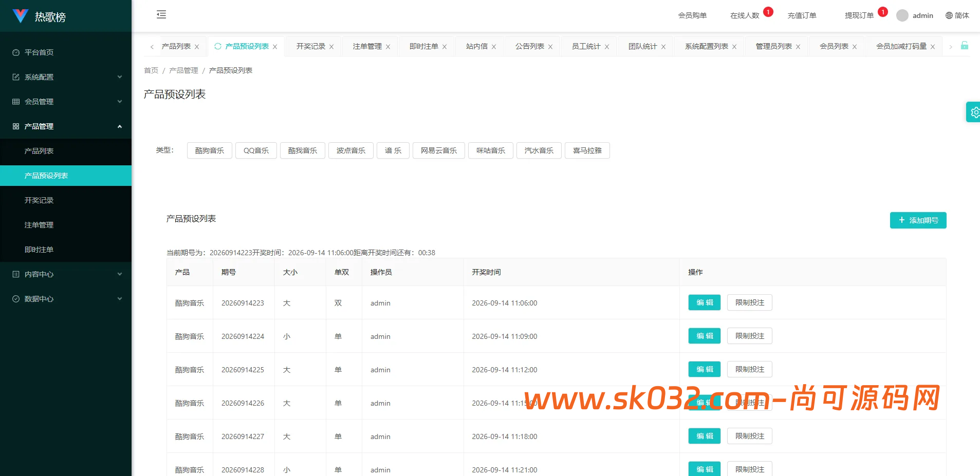
Task: Open 即时注单 in sidebar submenu
Action: pos(66,250)
